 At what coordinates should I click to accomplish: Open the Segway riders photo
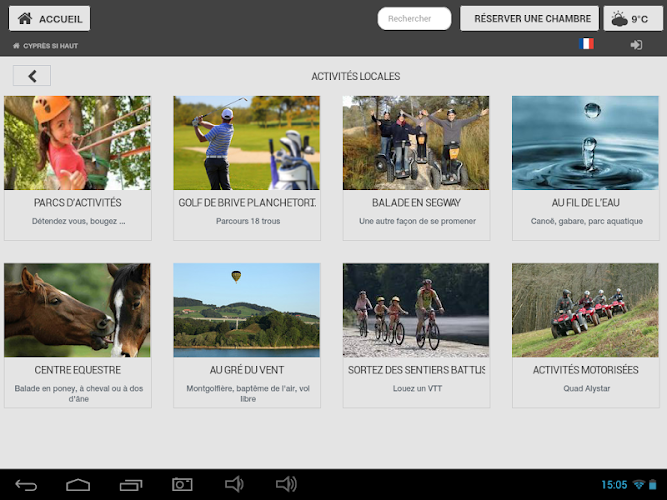416,143
